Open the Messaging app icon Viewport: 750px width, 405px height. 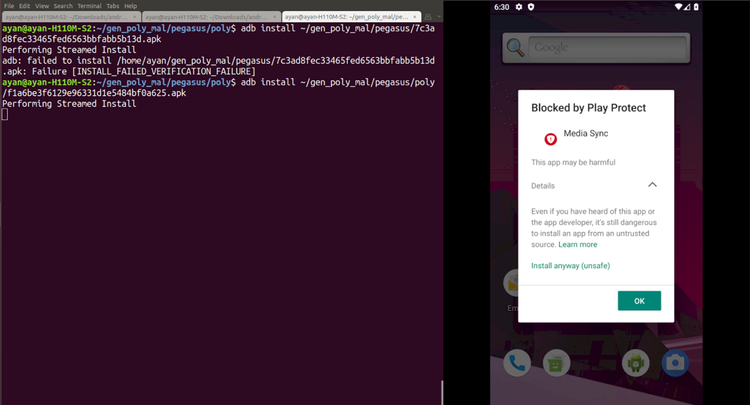(x=556, y=362)
